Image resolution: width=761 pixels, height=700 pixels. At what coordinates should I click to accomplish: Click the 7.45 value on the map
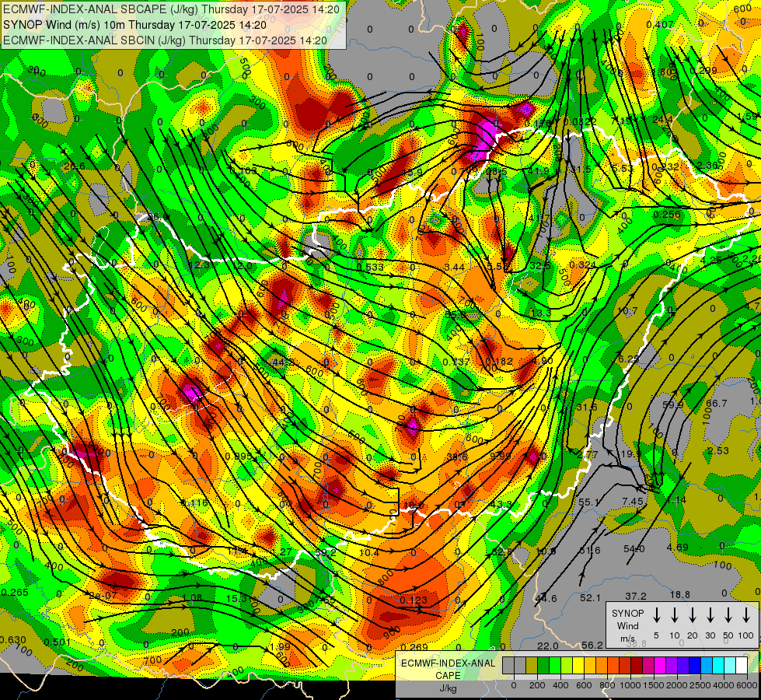click(633, 502)
